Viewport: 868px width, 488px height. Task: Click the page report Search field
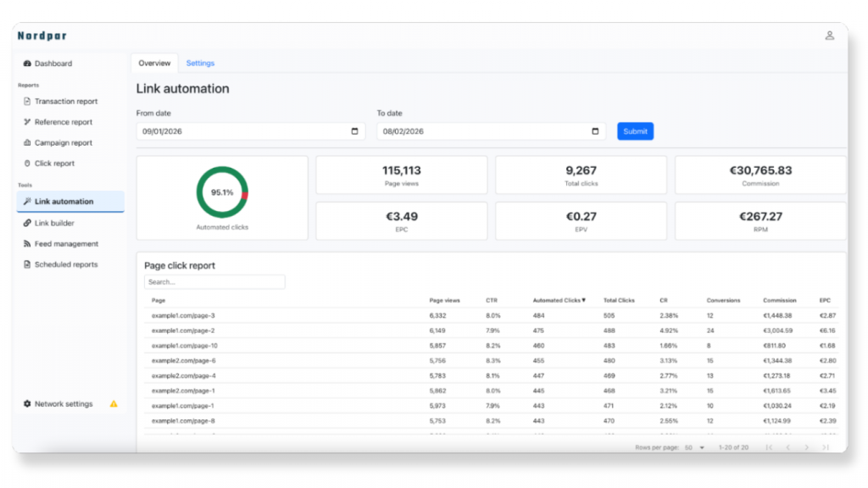[214, 282]
